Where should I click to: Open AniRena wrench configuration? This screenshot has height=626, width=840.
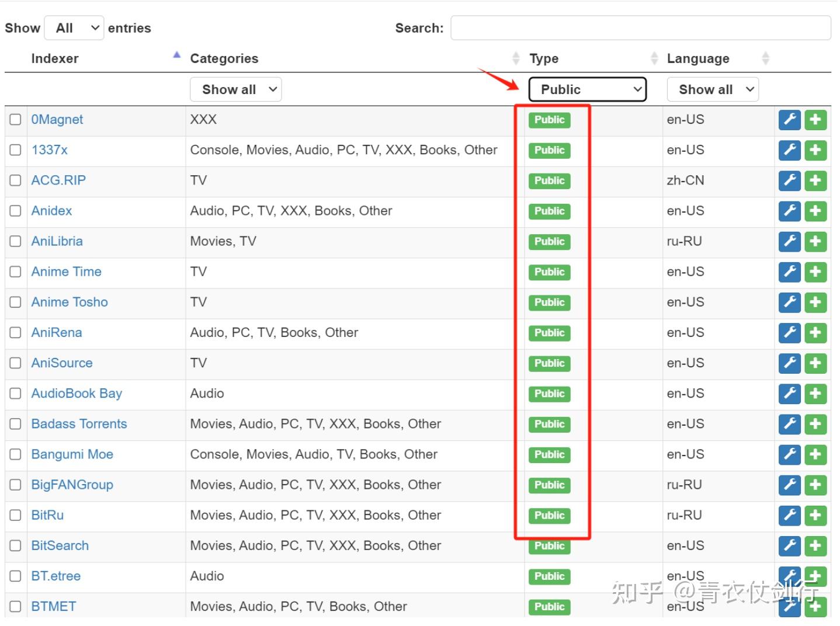pyautogui.click(x=789, y=333)
